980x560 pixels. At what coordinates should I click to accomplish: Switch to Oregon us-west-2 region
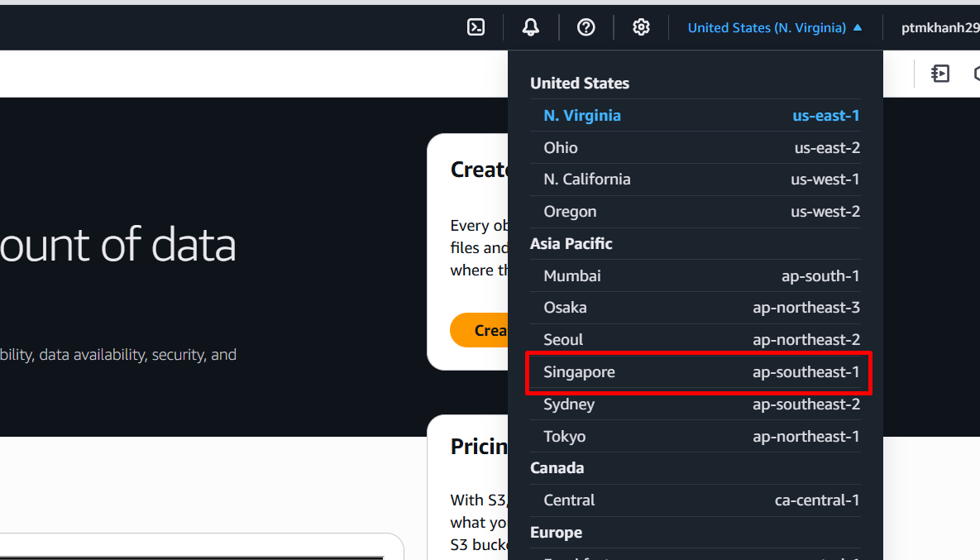tap(695, 211)
